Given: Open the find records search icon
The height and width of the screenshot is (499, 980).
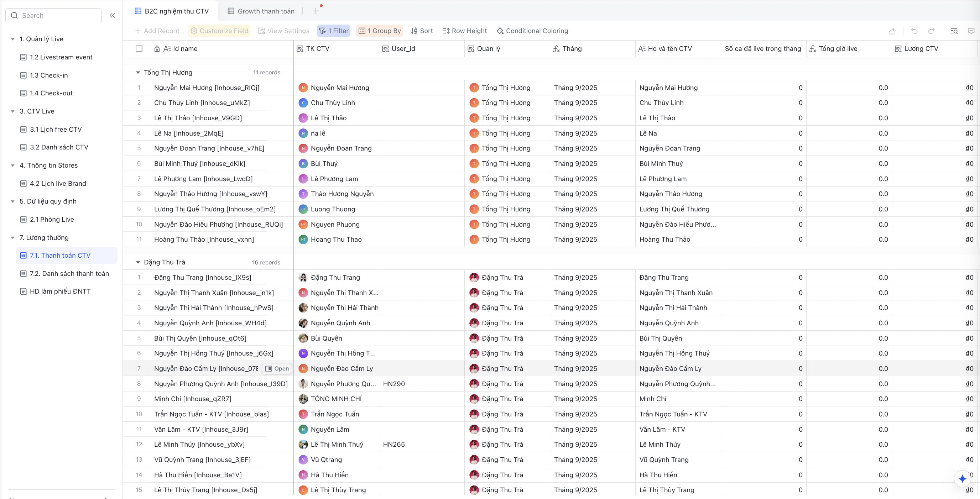Looking at the screenshot, I should 954,31.
